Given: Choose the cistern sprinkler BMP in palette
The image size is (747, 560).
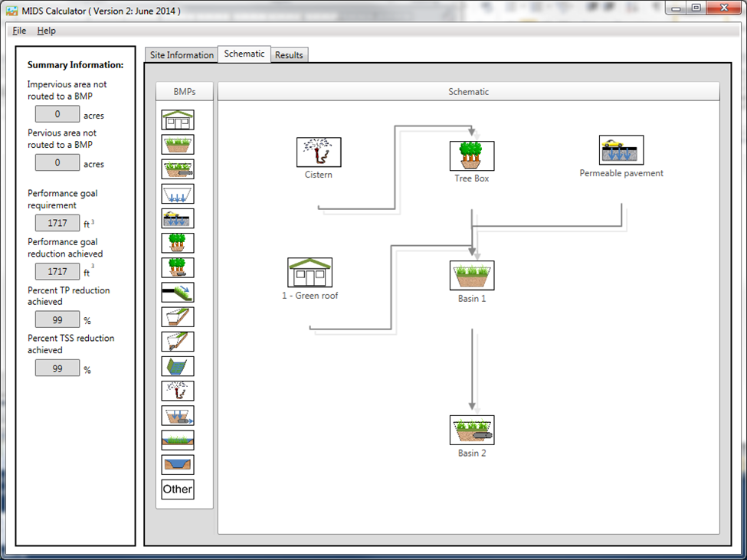Looking at the screenshot, I should tap(177, 391).
